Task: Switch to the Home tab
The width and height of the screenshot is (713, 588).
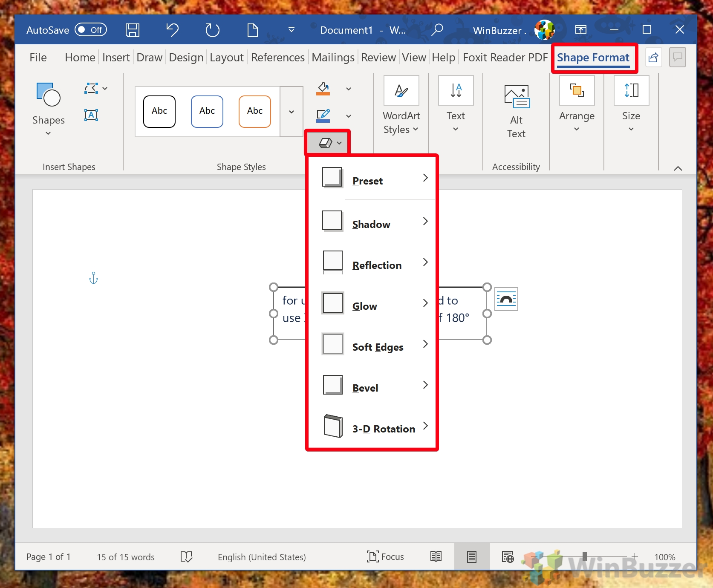Action: click(x=80, y=58)
